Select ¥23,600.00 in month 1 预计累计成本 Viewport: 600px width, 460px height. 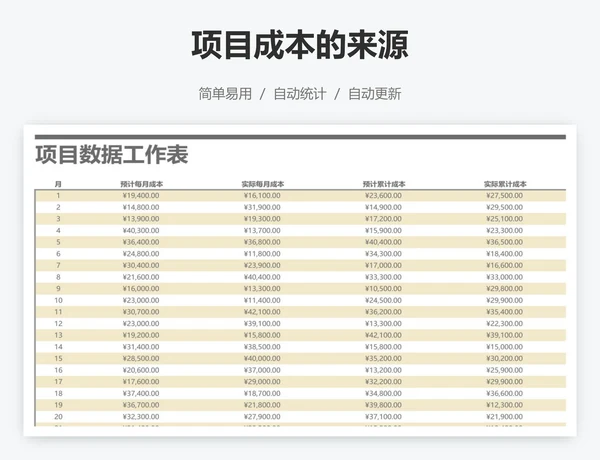(x=383, y=196)
